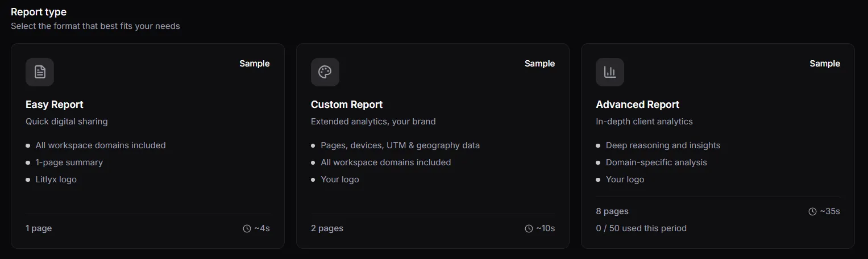
Task: Select the Easy Report document icon
Action: coord(40,72)
